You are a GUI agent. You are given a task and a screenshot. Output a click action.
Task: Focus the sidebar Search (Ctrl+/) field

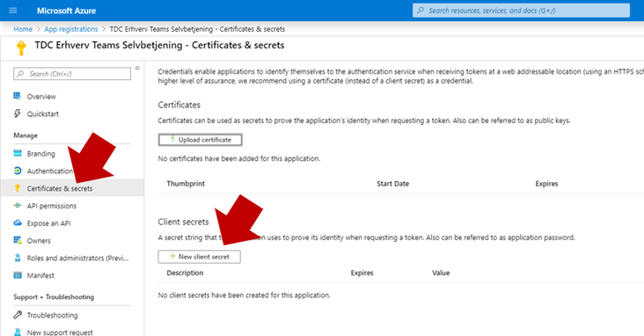pos(72,74)
